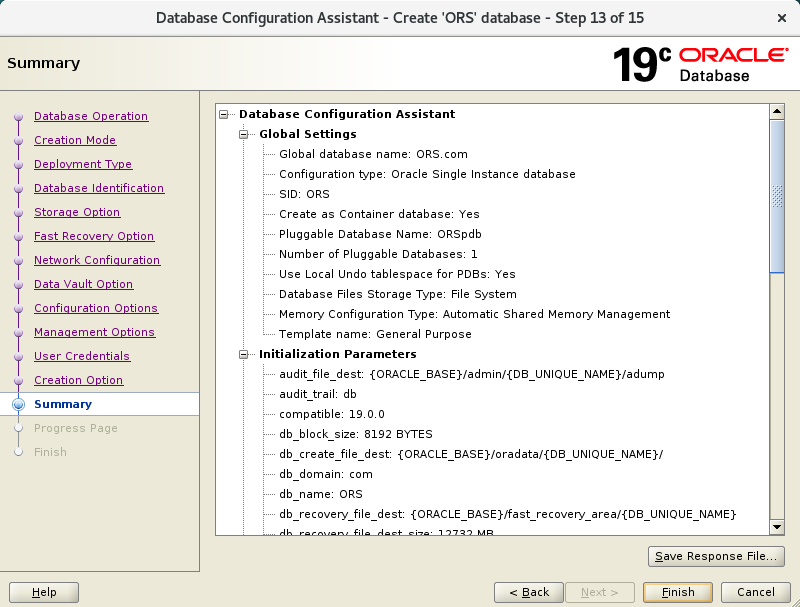Return to the Creation Option step
Screen dimensions: 800x607
coord(79,380)
